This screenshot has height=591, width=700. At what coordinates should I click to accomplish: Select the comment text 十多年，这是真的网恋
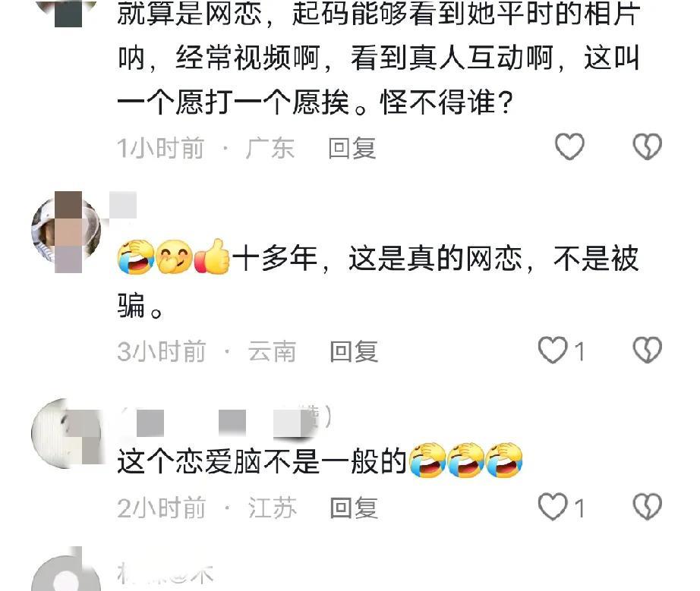tap(377, 259)
